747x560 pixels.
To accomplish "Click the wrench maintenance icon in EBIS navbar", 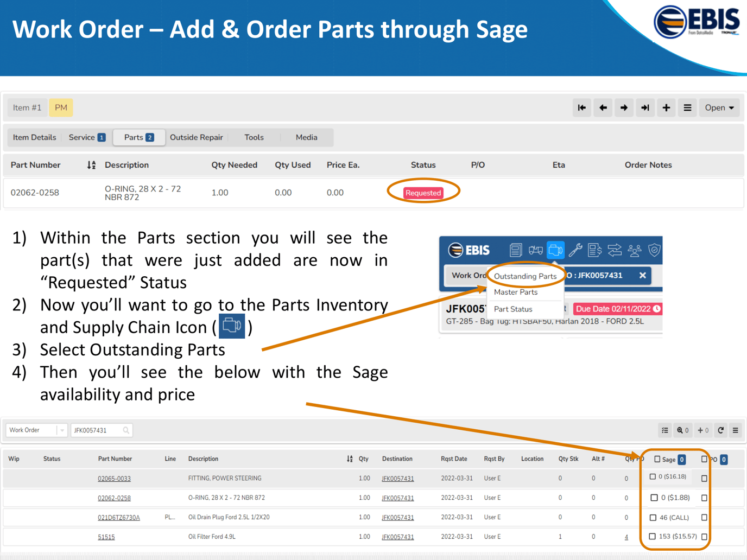I will point(575,250).
